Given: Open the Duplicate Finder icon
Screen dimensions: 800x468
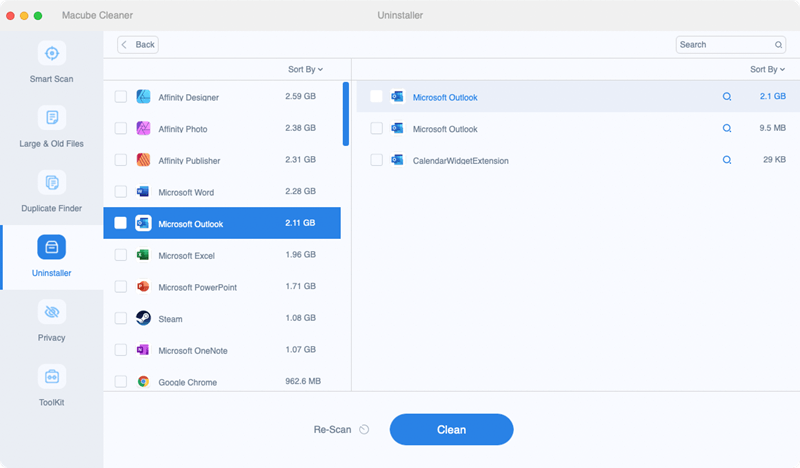Looking at the screenshot, I should point(52,183).
